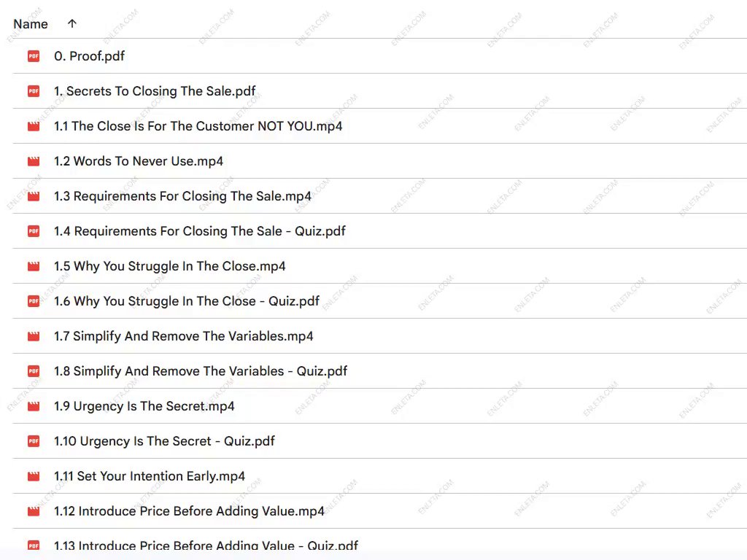This screenshot has height=560, width=747.
Task: Open 1.3 Requirements For Closing The Sale.mp4
Action: point(182,196)
